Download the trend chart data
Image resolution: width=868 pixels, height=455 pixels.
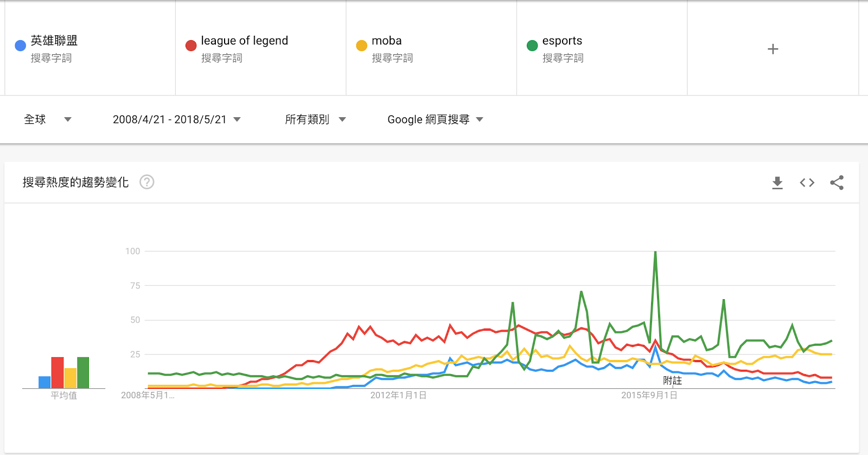pos(777,182)
